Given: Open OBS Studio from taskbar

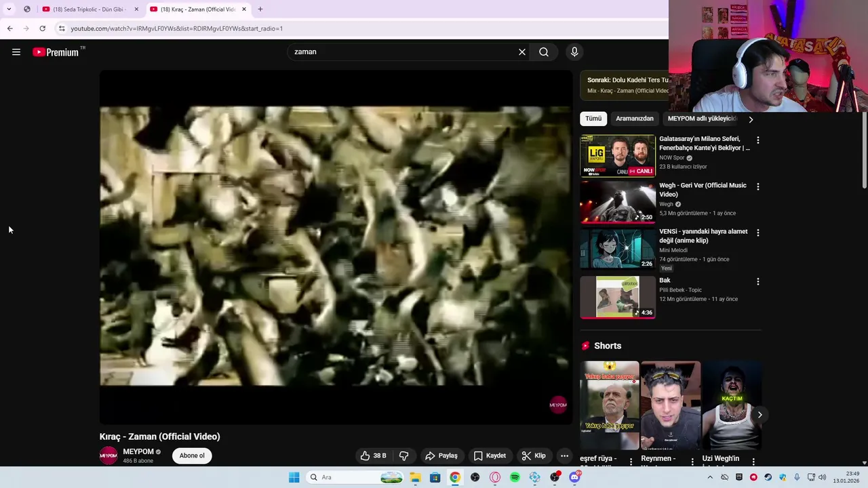Looking at the screenshot, I should tap(475, 477).
